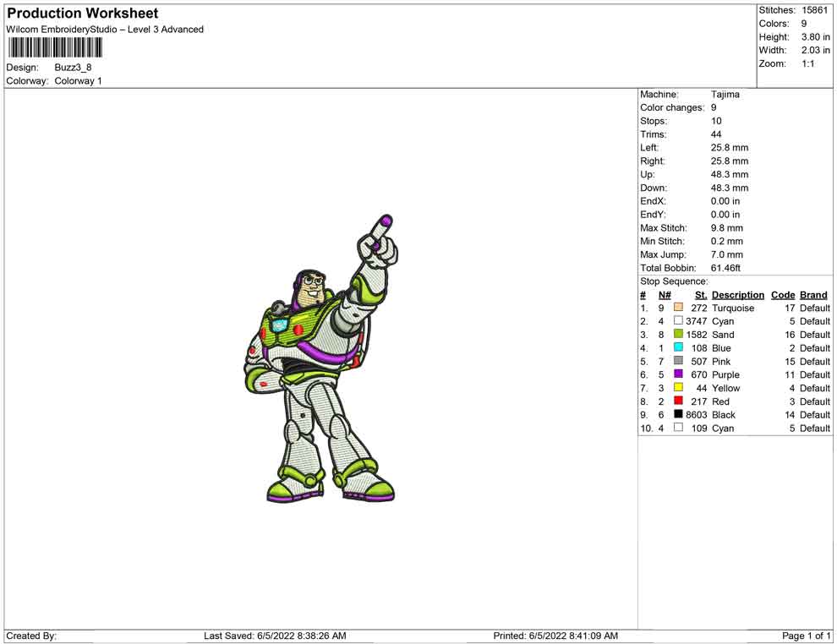Click the Machine value Tajima
Image resolution: width=837 pixels, height=644 pixels.
(725, 95)
